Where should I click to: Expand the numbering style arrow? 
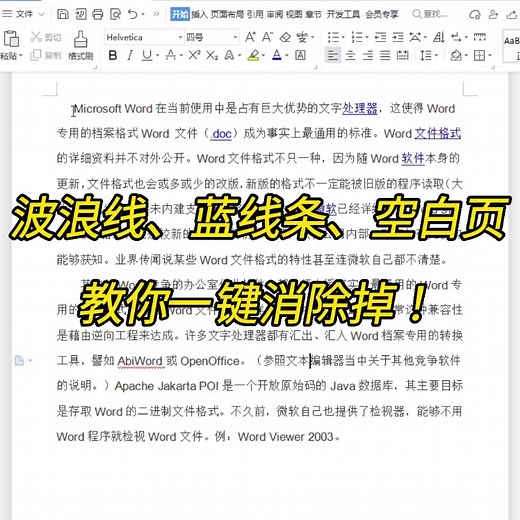click(367, 37)
